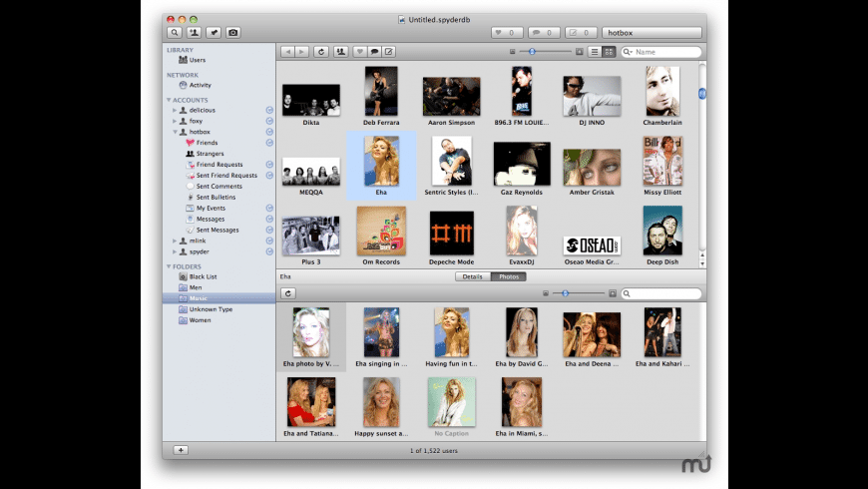This screenshot has width=868, height=489.
Task: Click the sync icon next to delicious
Action: (269, 110)
